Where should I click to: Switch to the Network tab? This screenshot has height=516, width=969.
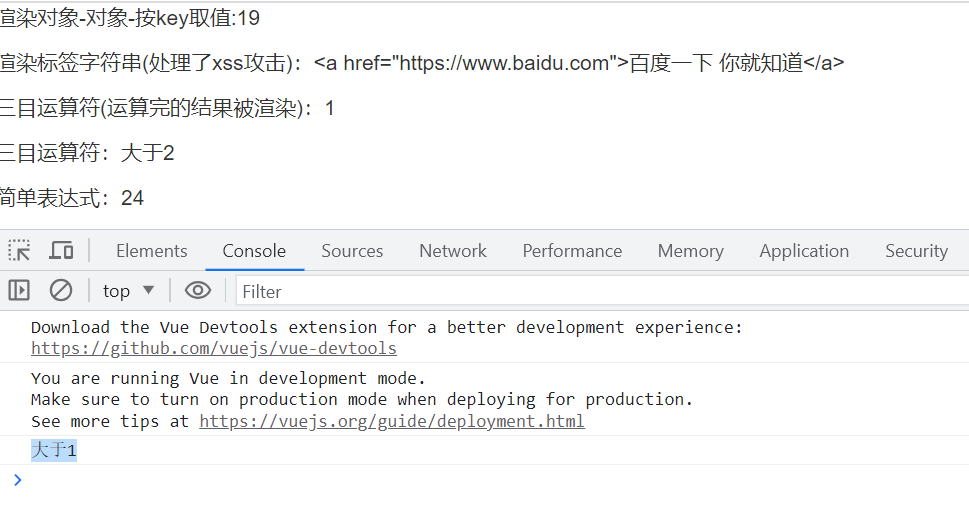click(453, 251)
